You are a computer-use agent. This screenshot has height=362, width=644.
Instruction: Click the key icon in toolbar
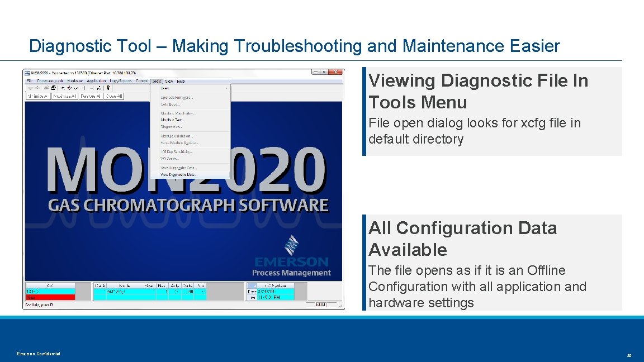point(108,88)
